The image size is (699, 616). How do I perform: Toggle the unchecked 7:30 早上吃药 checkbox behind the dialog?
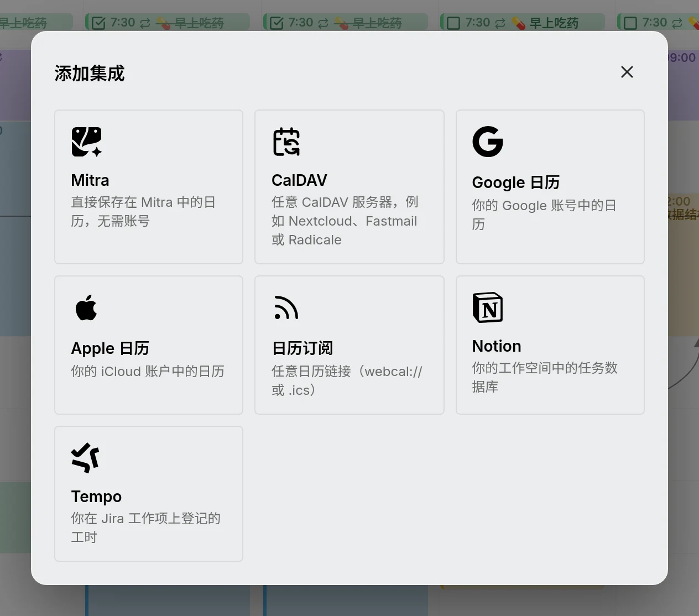[453, 23]
